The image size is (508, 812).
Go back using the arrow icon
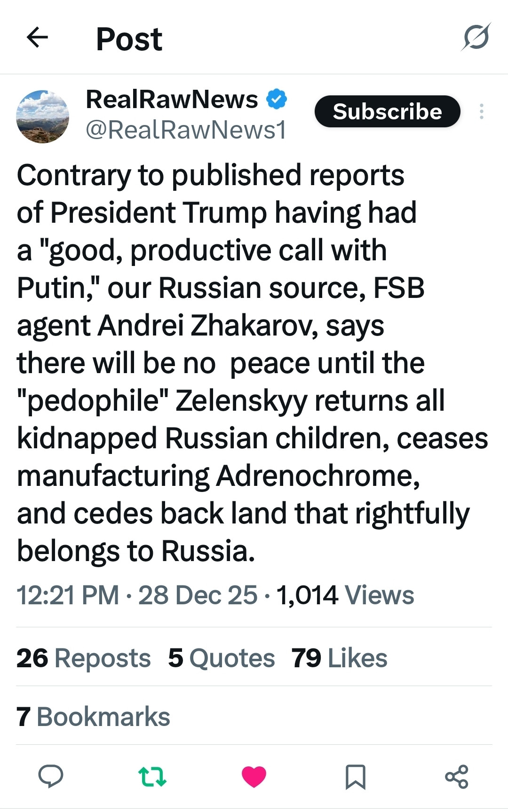tap(38, 38)
